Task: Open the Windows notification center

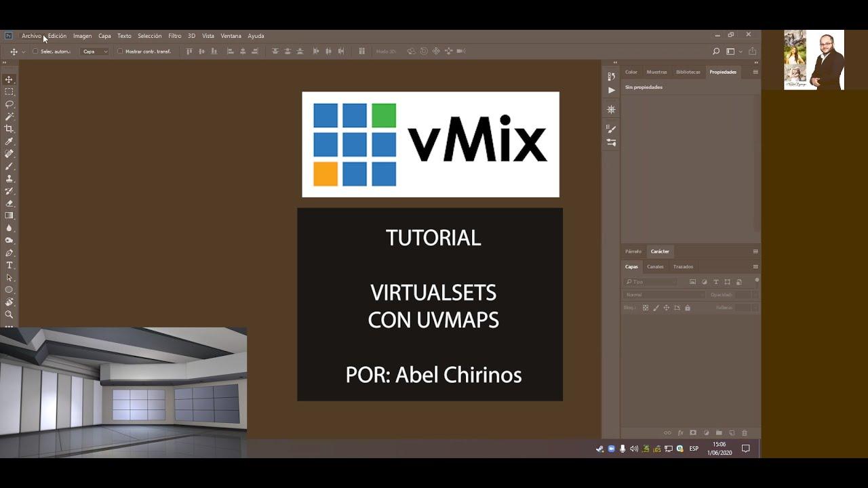Action: (x=745, y=449)
